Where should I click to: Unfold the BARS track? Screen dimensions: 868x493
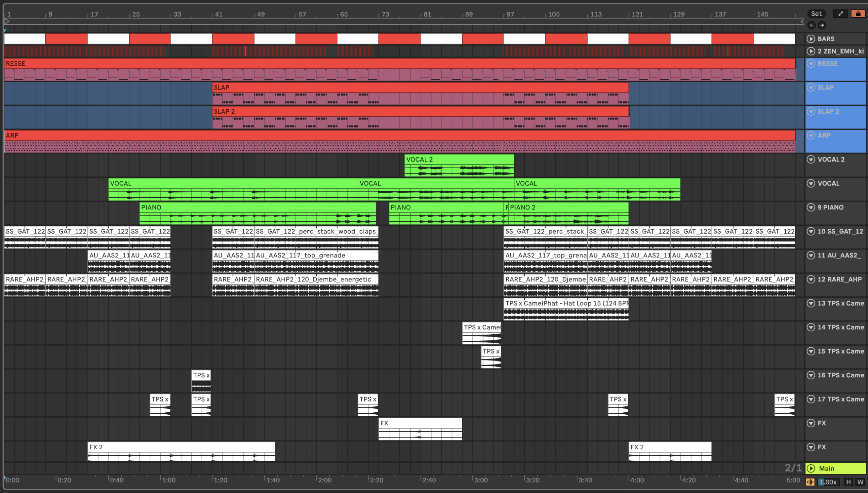[811, 39]
